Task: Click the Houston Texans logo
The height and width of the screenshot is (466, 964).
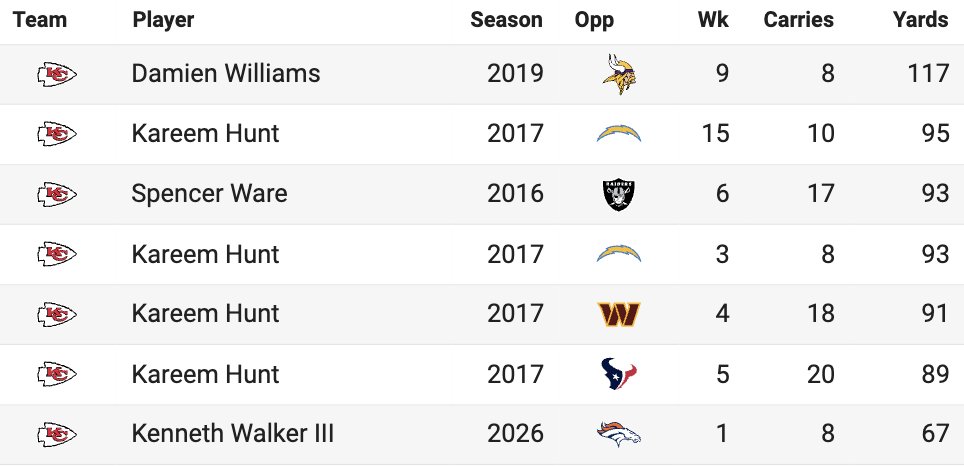Action: click(x=619, y=374)
